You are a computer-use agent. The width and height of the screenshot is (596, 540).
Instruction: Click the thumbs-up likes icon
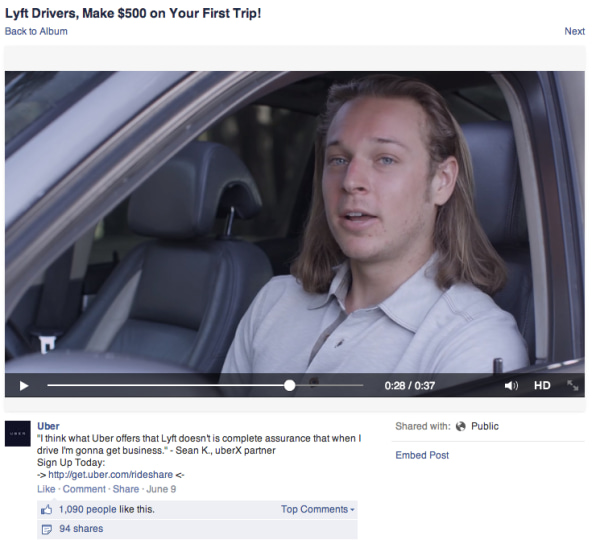pyautogui.click(x=46, y=510)
